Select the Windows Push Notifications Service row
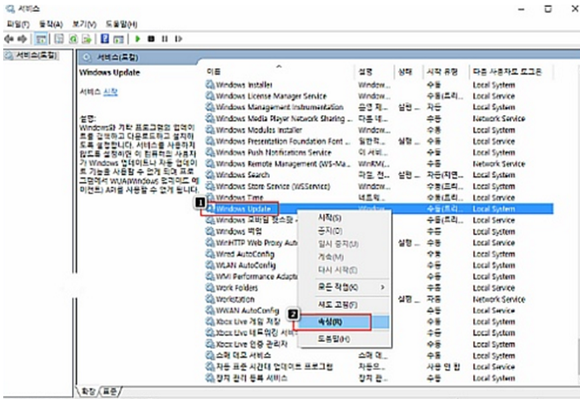Screen dimensions: 580x399 (379, 152)
